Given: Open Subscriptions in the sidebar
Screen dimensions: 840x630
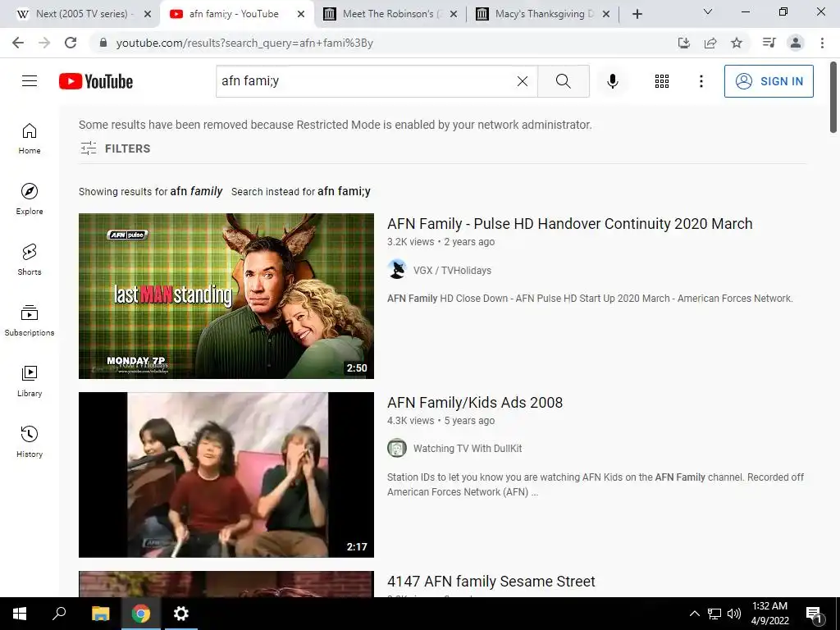Looking at the screenshot, I should [x=30, y=321].
